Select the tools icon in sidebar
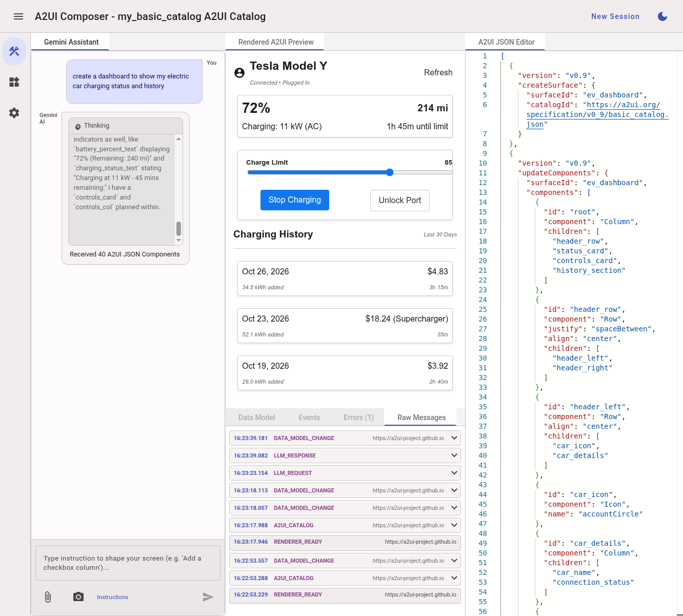This screenshot has width=683, height=616. [14, 51]
